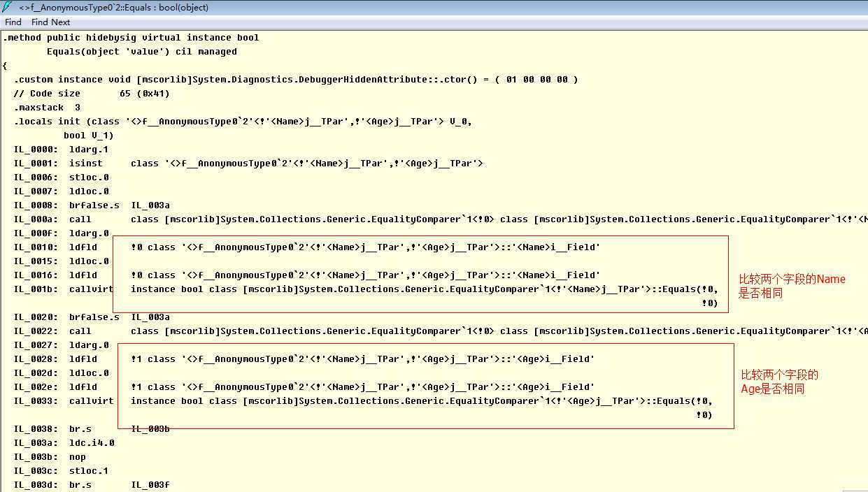Click the IL_001b callvirt Equals line
The image size is (868, 492).
366,289
